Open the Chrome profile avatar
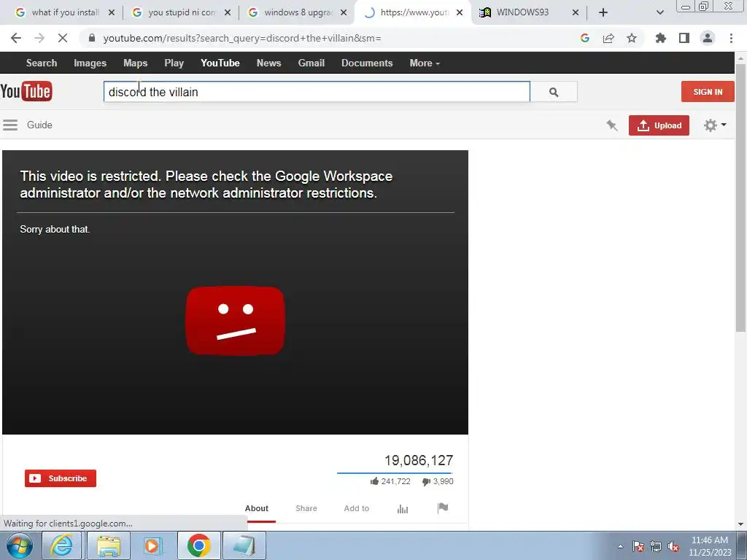Viewport: 747px width, 560px height. coord(708,38)
